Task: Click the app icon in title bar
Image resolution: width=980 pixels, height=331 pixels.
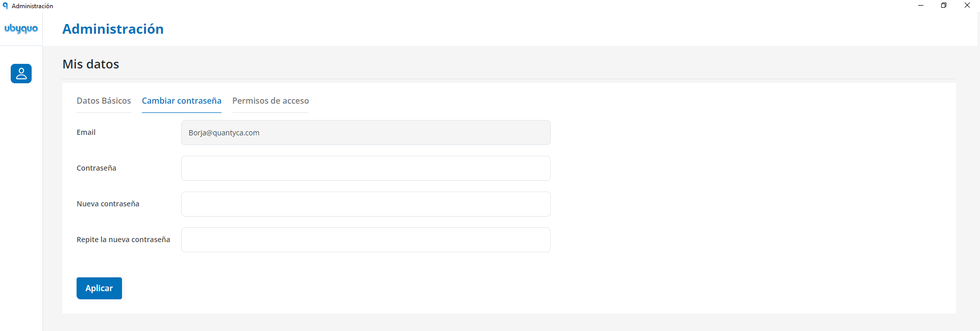Action: (x=5, y=6)
